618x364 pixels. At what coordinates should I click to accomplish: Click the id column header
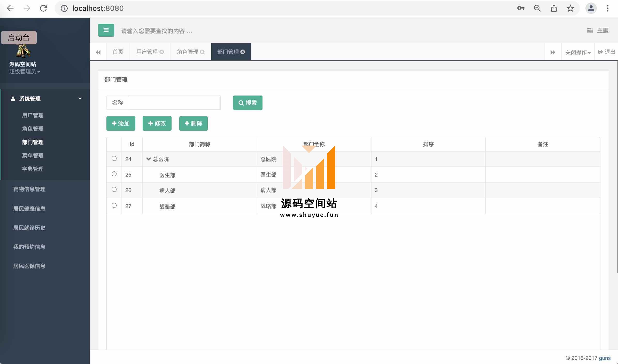point(132,144)
